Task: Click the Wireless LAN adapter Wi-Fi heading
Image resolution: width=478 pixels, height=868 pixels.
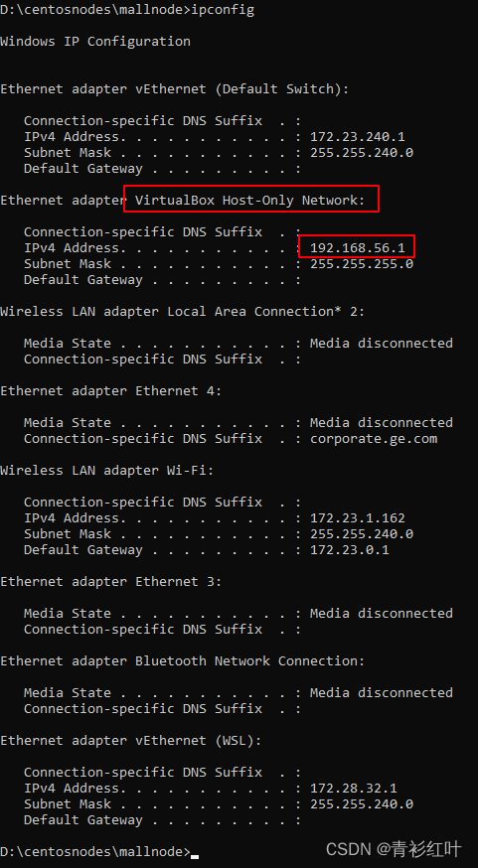Action: [107, 471]
